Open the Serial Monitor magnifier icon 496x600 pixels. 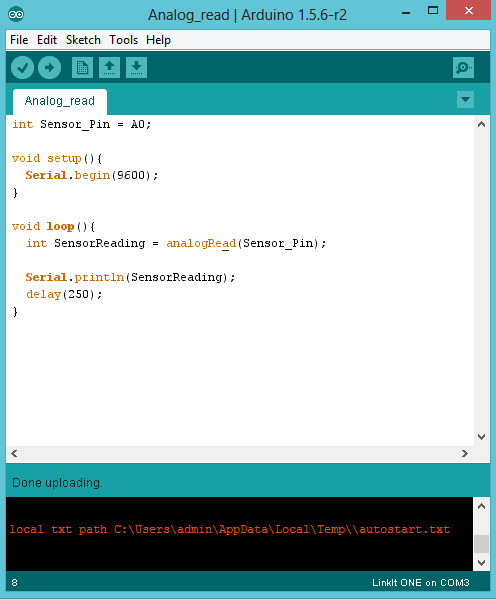pyautogui.click(x=463, y=68)
